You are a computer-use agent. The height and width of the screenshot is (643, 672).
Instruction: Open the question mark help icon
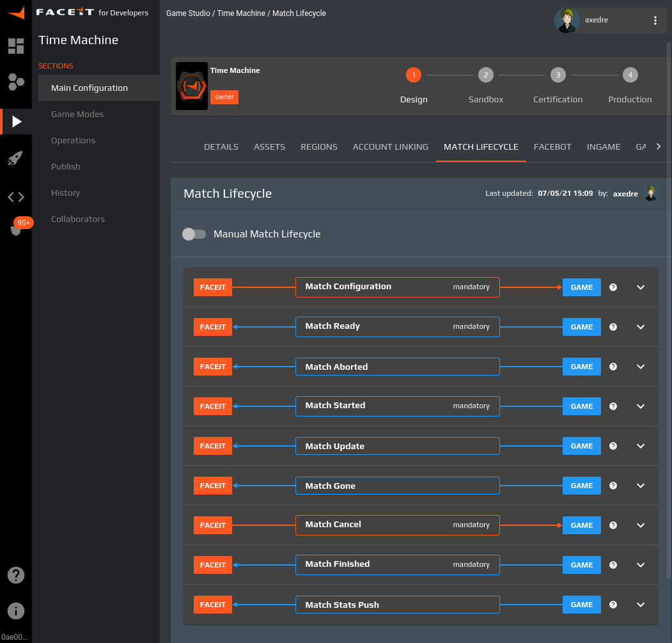click(16, 575)
